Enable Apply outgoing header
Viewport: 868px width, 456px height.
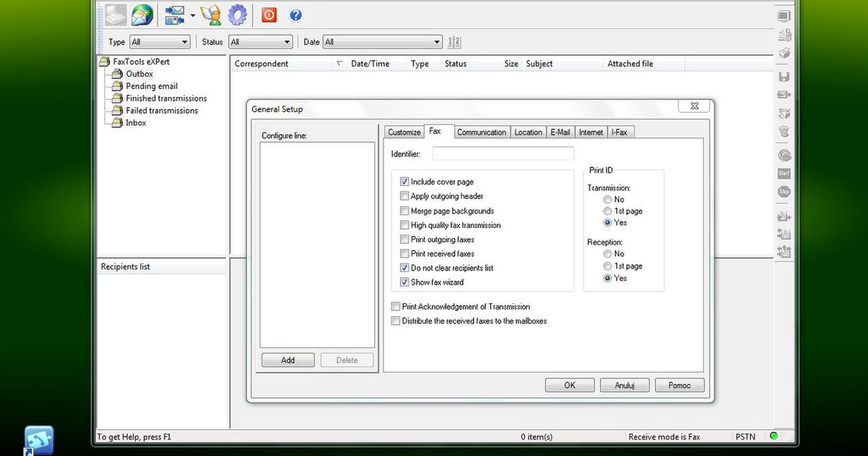(404, 196)
